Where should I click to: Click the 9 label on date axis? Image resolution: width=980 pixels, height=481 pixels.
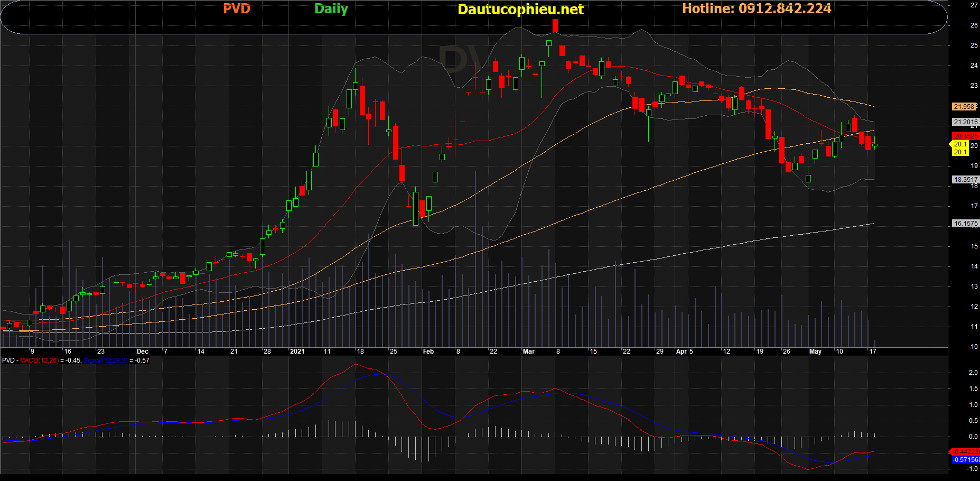[33, 351]
